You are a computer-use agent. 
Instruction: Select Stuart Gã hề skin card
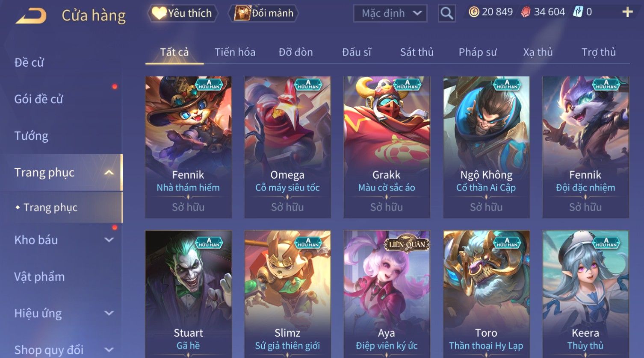click(188, 294)
